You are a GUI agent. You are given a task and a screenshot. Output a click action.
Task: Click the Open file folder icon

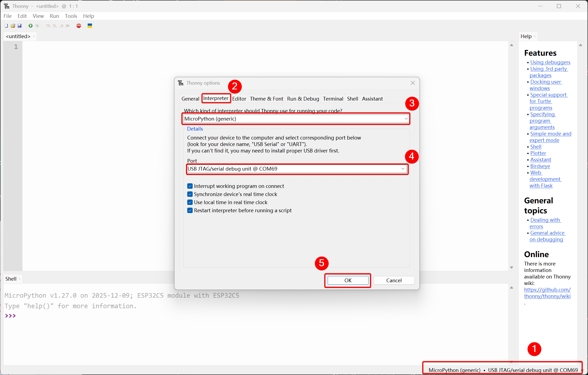(x=13, y=26)
